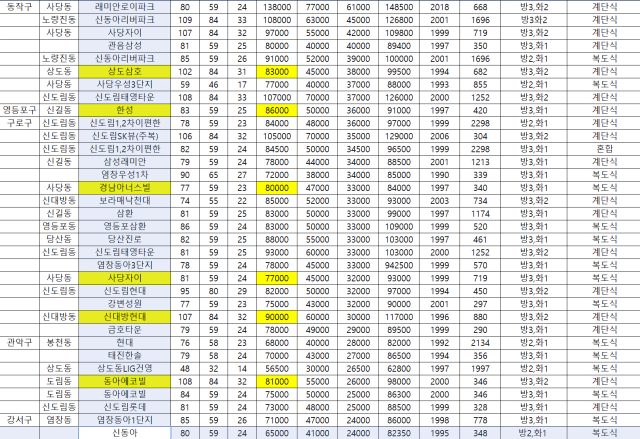Select the 영등포구 district cell
Screen dimensions: 640x439
20,110
